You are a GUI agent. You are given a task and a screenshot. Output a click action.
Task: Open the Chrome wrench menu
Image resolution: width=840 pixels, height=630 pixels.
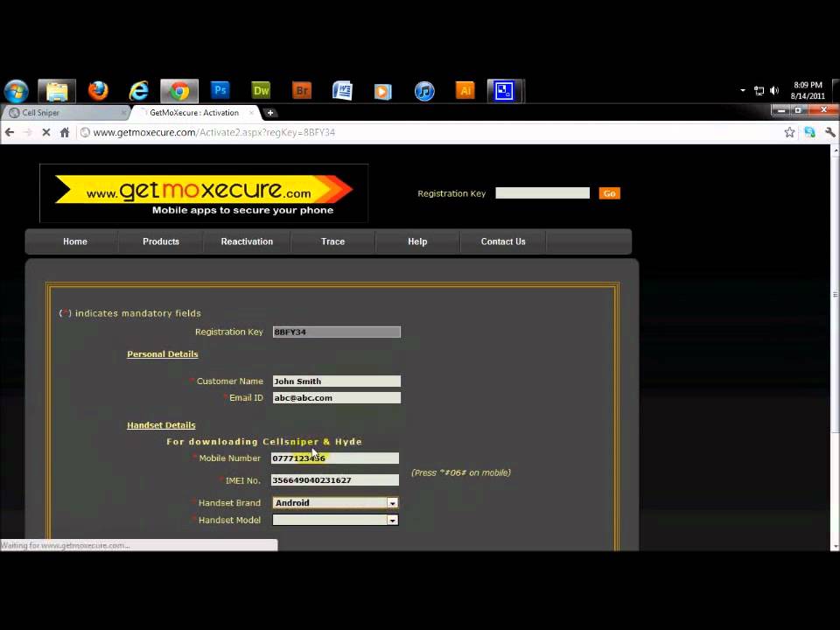pos(829,132)
